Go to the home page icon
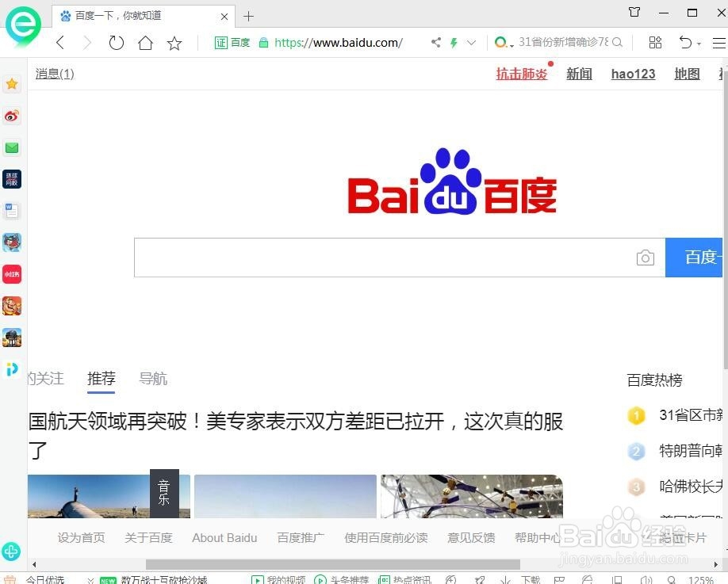Viewport: 728px width, 584px height. [145, 43]
